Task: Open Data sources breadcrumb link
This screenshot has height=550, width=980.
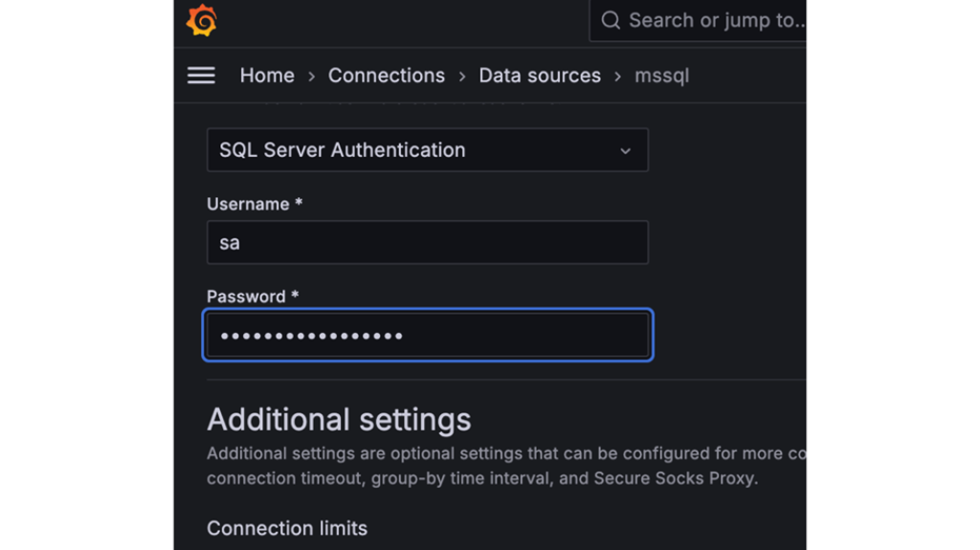Action: [x=540, y=76]
